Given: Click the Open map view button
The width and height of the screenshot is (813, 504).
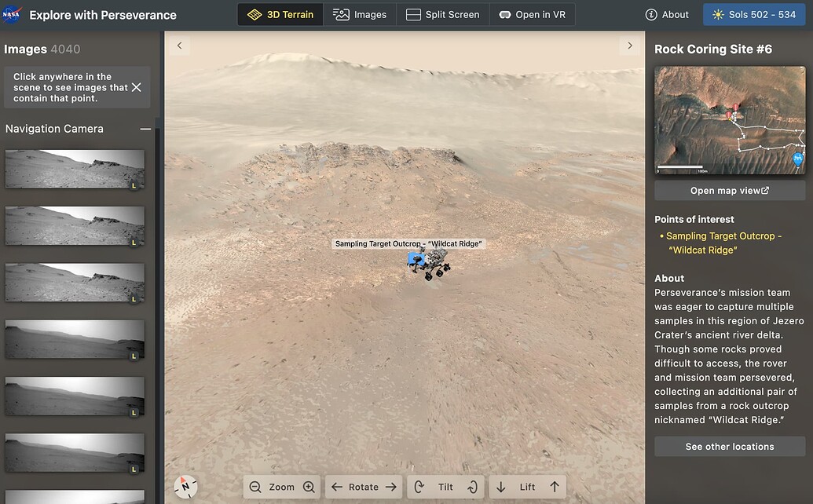Looking at the screenshot, I should [x=729, y=190].
